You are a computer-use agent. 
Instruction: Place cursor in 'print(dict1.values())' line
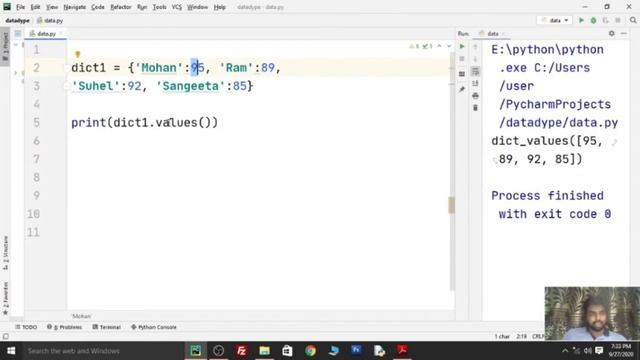(144, 122)
